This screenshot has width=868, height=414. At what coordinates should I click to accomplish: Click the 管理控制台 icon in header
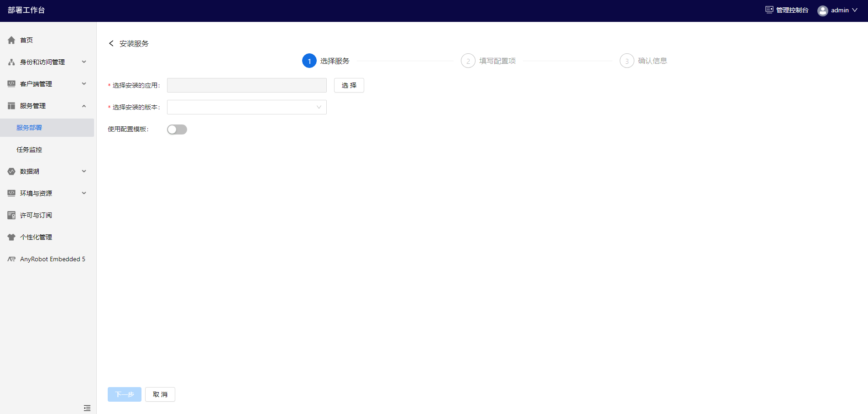(769, 10)
